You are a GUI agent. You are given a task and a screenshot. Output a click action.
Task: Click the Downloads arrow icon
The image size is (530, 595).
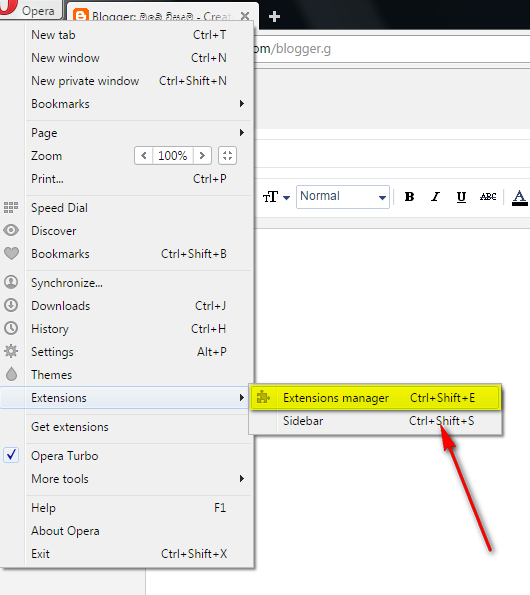pyautogui.click(x=11, y=305)
